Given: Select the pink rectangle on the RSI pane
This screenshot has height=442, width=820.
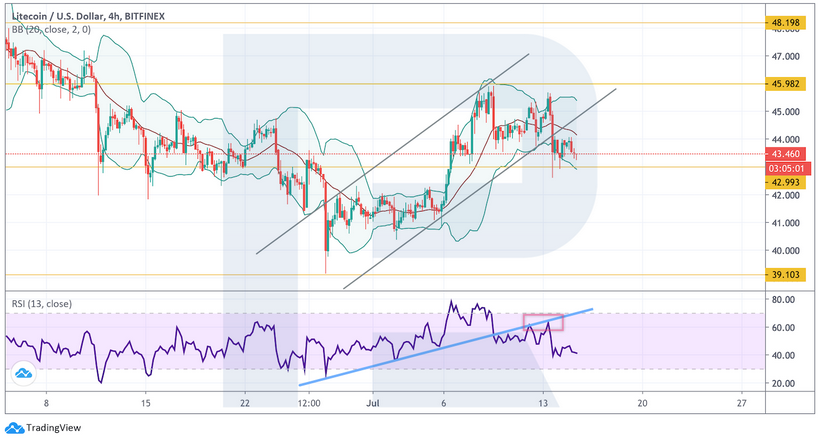Looking at the screenshot, I should (543, 322).
